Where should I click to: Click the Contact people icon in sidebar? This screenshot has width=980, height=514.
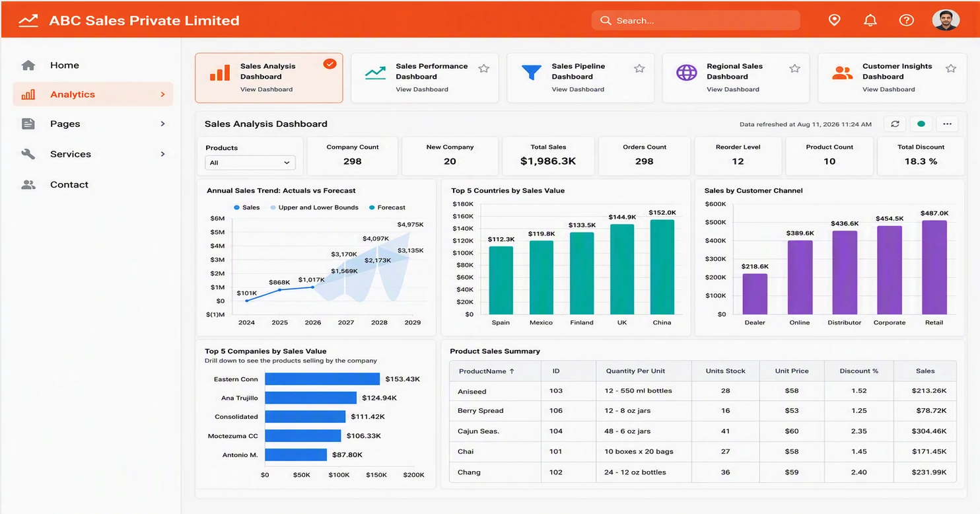coord(28,185)
